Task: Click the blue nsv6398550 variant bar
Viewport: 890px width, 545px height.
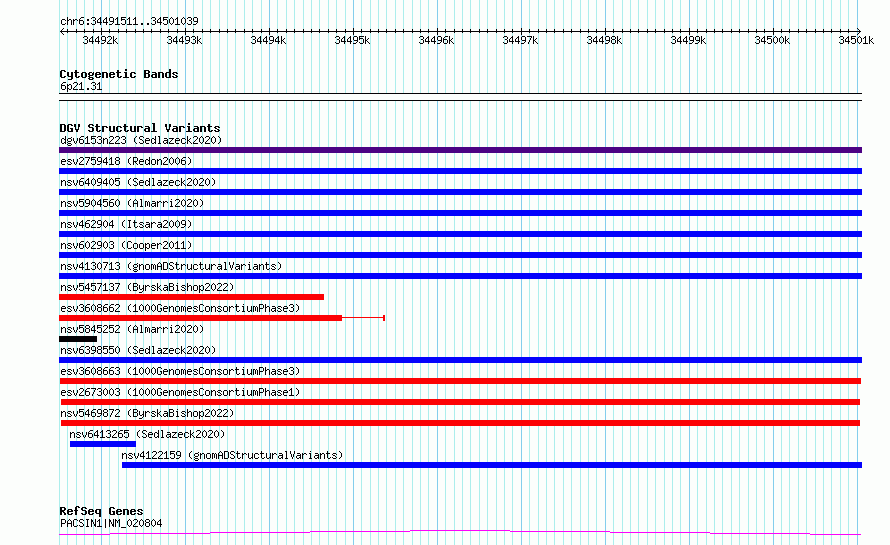Action: (460, 360)
